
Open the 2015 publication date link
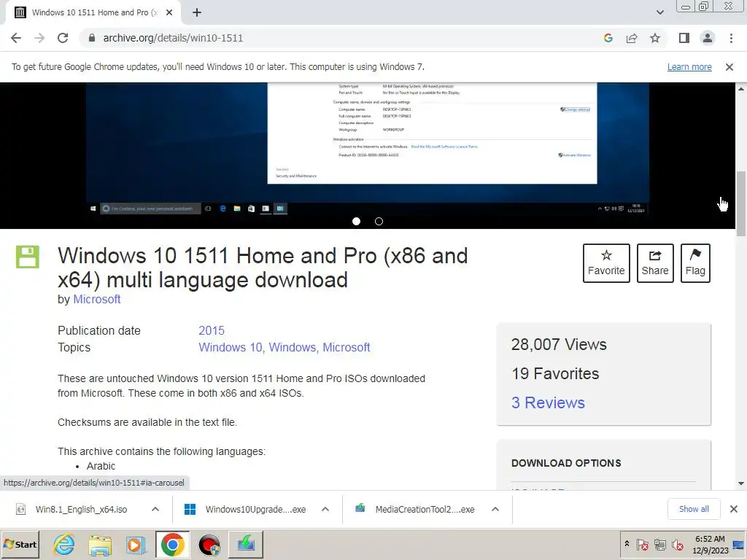point(212,330)
